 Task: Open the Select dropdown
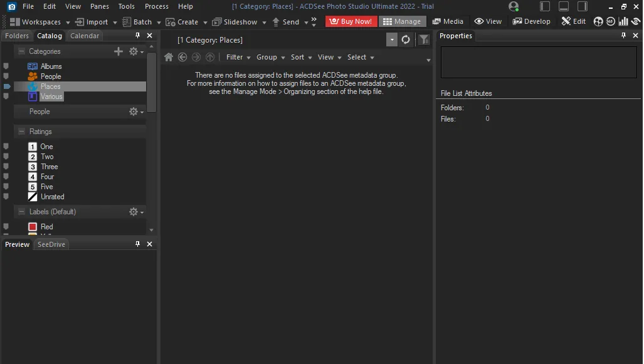point(361,57)
